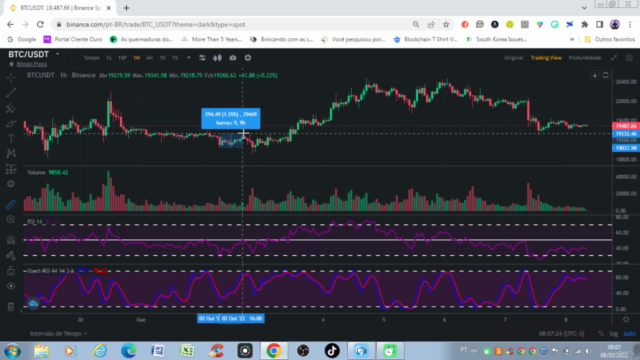Reload the page in Chrome

40,24
